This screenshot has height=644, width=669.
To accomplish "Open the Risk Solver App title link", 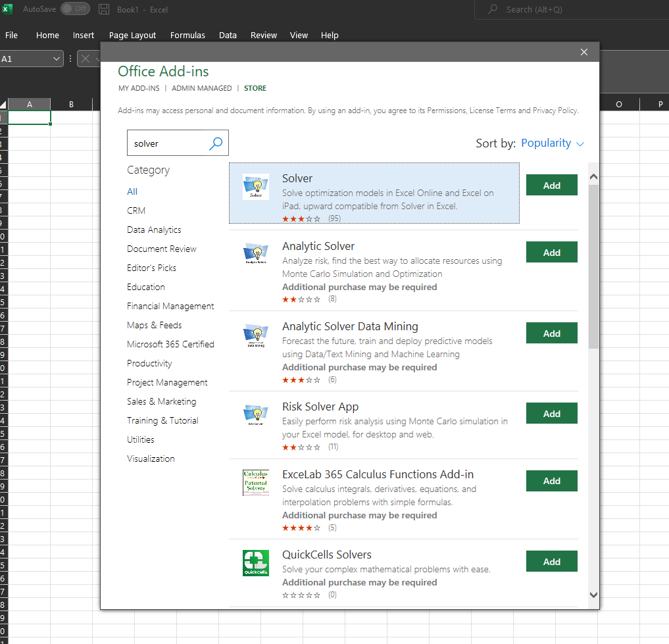I will pyautogui.click(x=320, y=407).
